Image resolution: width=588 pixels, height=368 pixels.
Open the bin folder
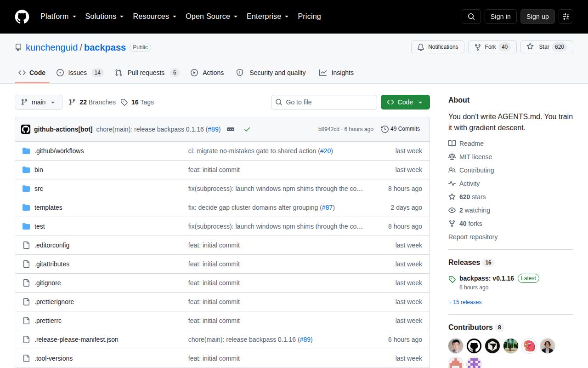click(39, 170)
